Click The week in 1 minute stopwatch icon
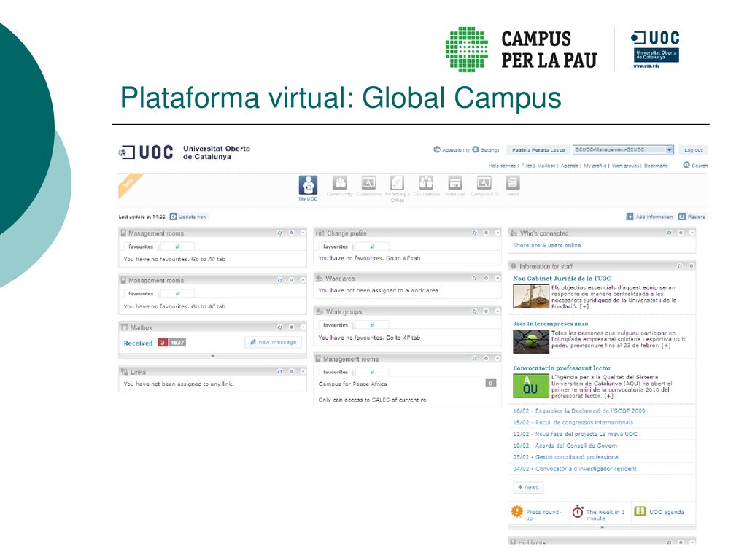The width and height of the screenshot is (747, 560). 578,511
